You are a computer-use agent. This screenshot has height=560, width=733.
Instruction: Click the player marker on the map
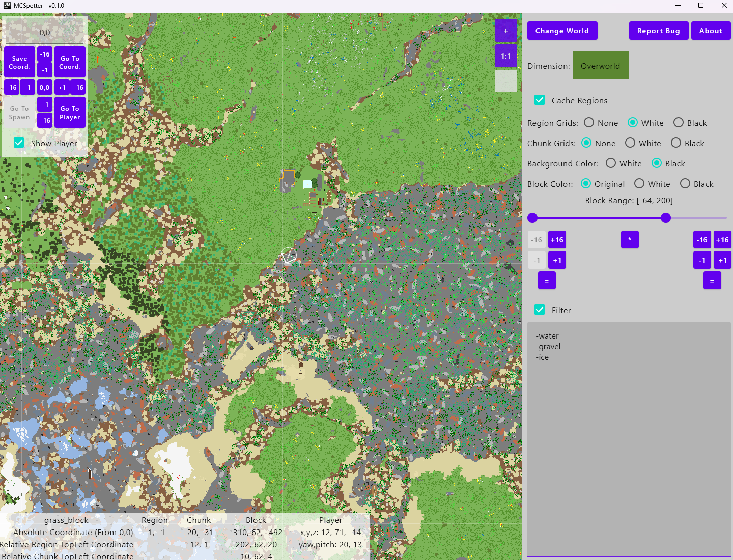pyautogui.click(x=288, y=256)
